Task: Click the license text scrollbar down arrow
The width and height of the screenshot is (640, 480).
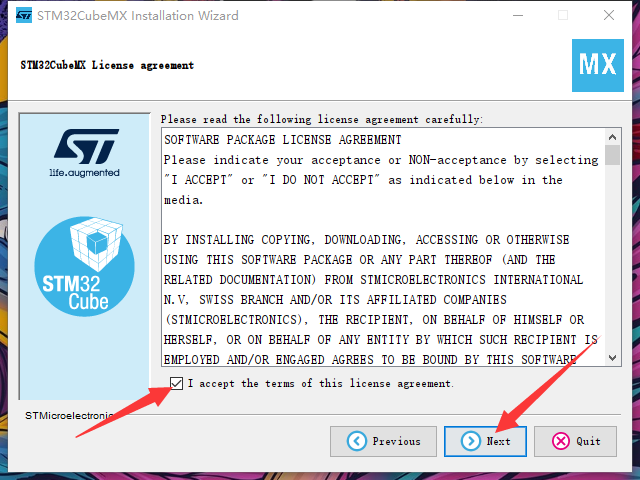Action: pos(612,358)
